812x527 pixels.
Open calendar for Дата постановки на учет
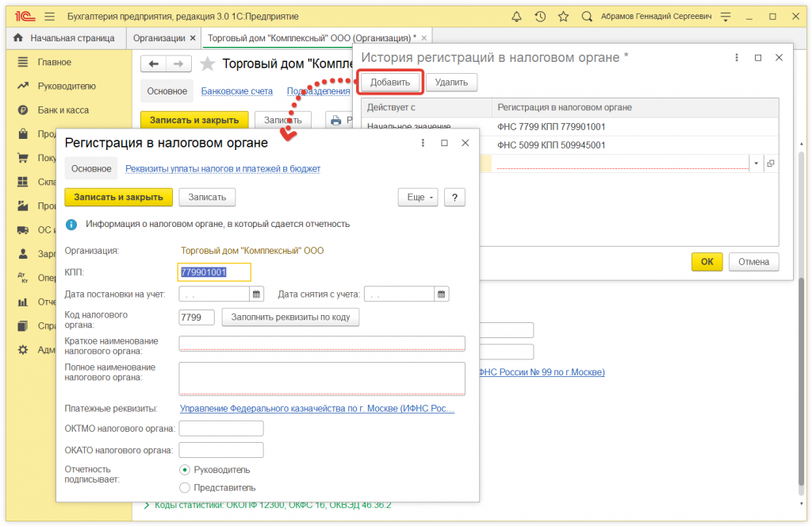(x=256, y=294)
